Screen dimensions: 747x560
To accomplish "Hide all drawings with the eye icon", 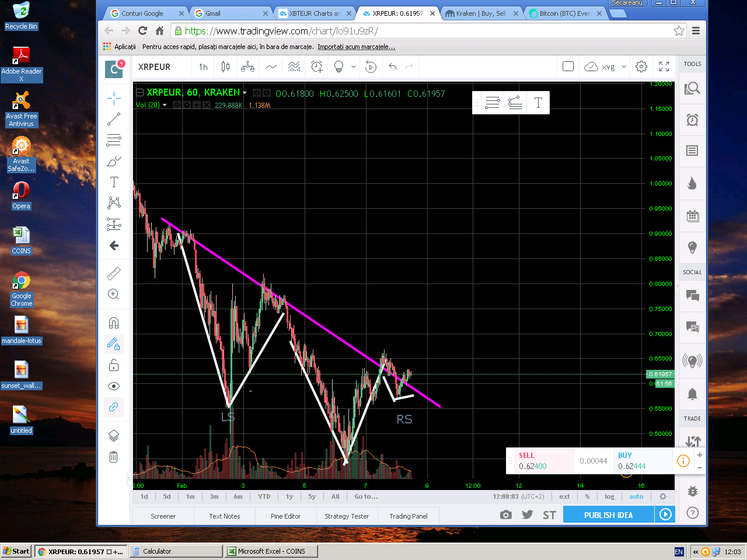I will coord(114,386).
